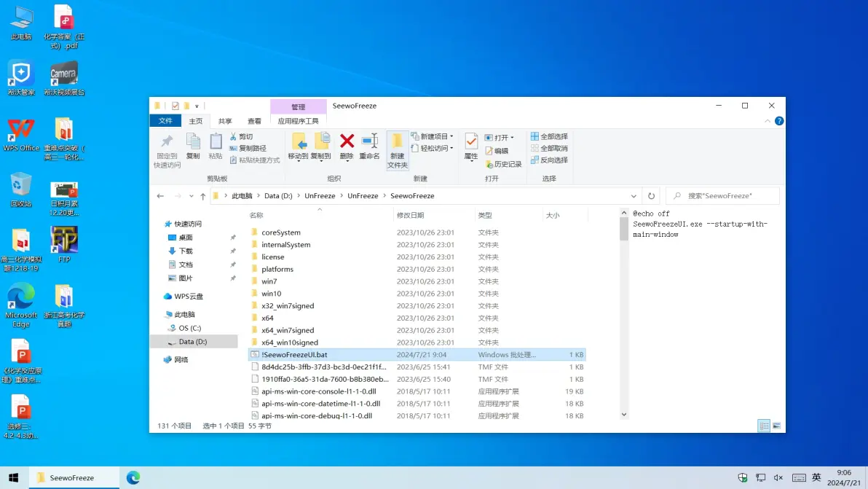Click the file list vertical scrollbar down arrow
This screenshot has height=489, width=868.
[x=624, y=415]
